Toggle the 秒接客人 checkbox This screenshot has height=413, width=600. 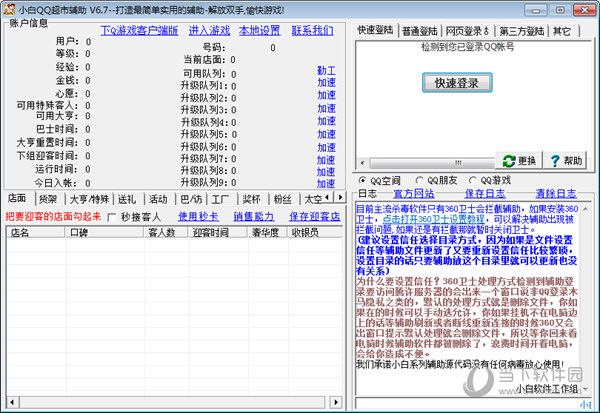[112, 217]
